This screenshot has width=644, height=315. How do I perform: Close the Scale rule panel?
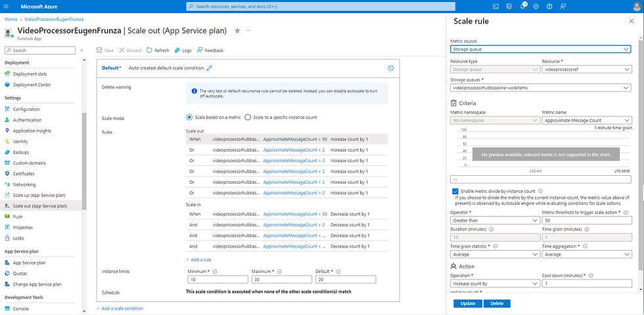pos(632,21)
